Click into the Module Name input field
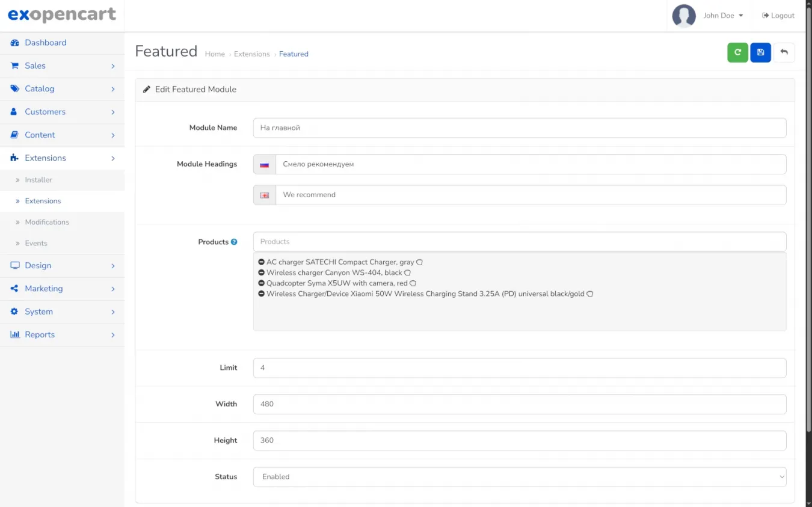Viewport: 812px width, 507px height. tap(519, 128)
